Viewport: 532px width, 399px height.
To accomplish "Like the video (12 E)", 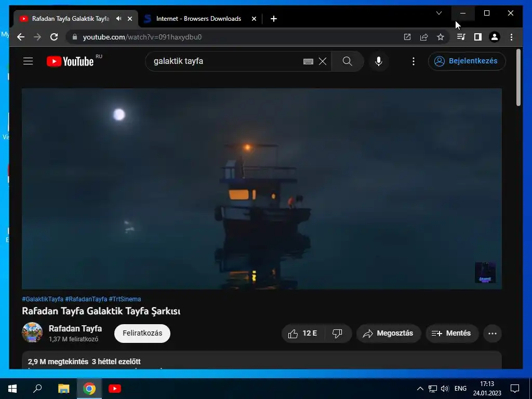I will coord(303,334).
